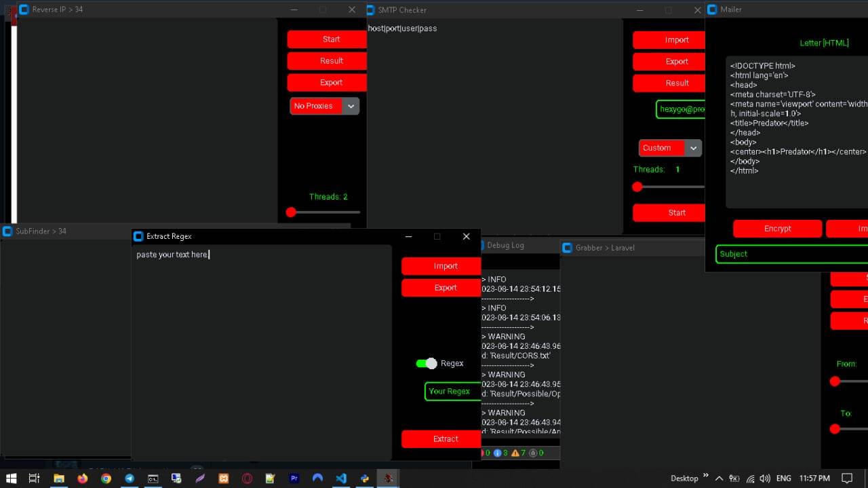Select the active bug app taskbar icon
Viewport: 868px width, 488px height.
(x=388, y=478)
